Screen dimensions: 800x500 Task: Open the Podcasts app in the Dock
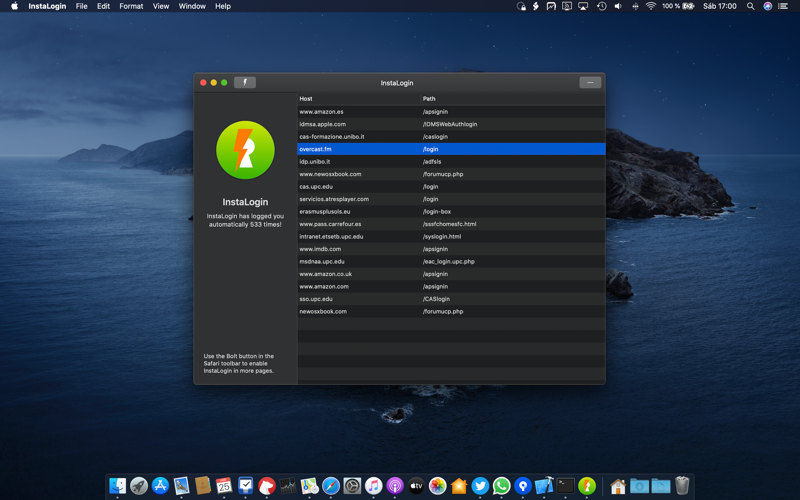[x=395, y=486]
